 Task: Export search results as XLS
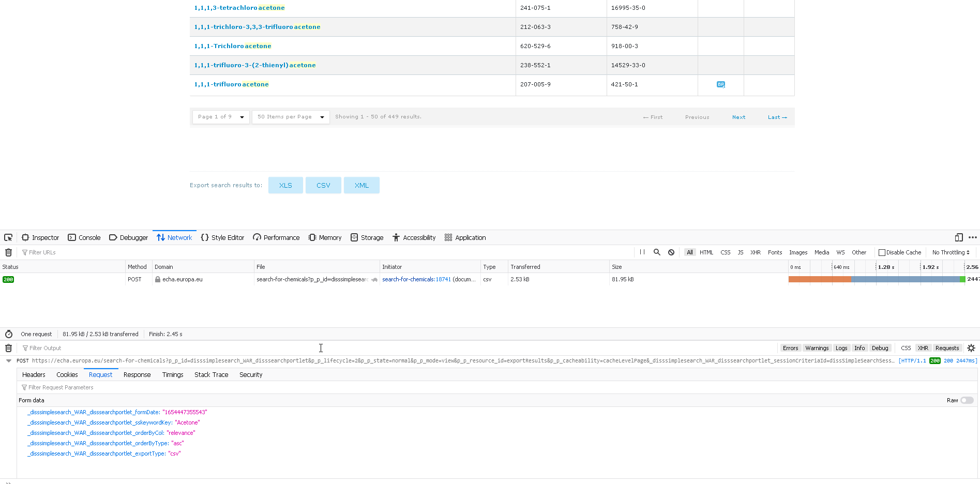(285, 185)
